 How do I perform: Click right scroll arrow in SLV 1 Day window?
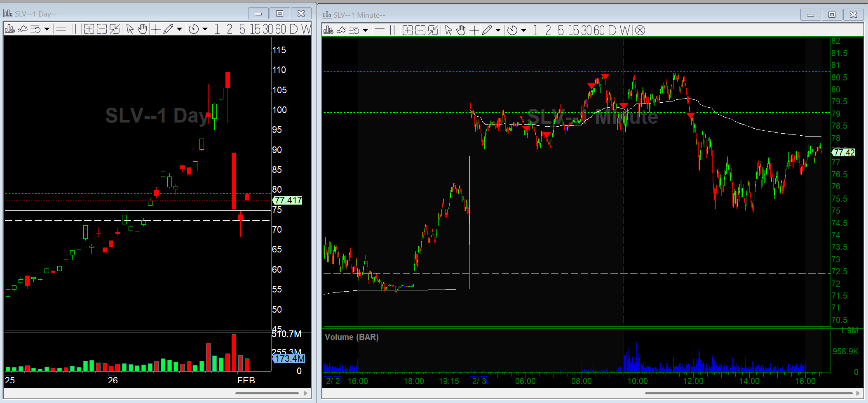tap(305, 393)
